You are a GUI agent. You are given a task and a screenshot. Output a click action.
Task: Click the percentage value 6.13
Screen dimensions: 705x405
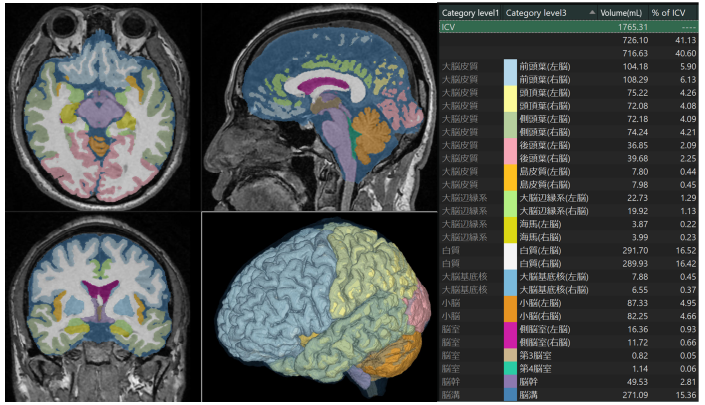tap(688, 80)
